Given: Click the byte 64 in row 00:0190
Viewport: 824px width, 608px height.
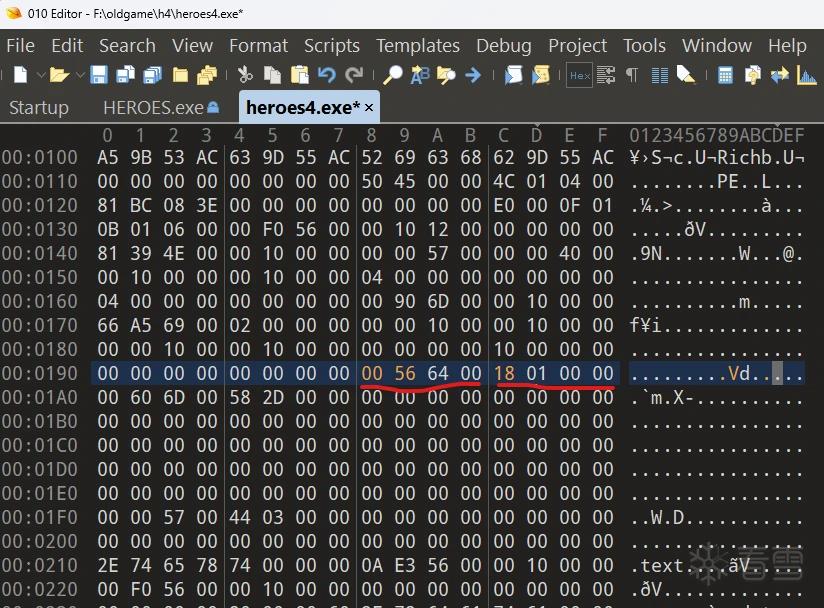Looking at the screenshot, I should coord(438,373).
